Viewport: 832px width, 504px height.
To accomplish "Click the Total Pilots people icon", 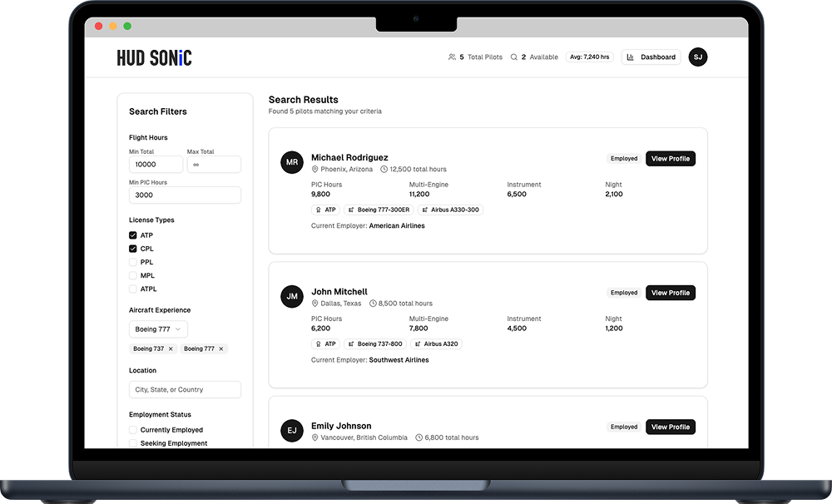I will click(x=452, y=57).
